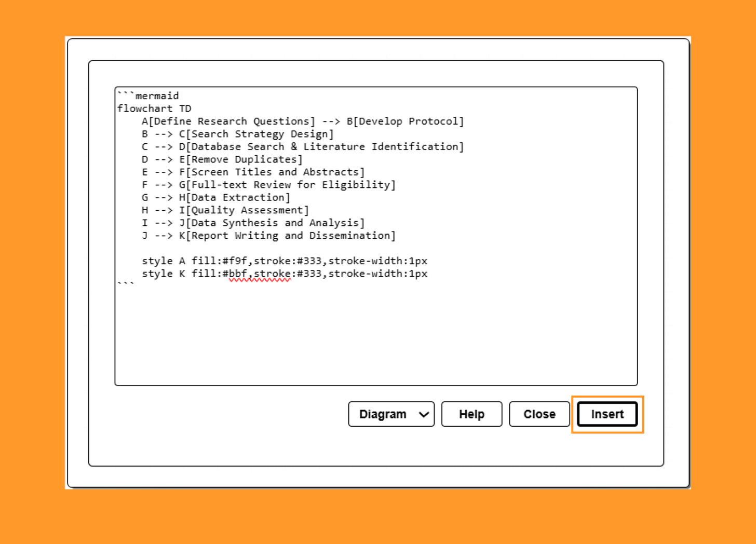This screenshot has width=756, height=544.
Task: Click the 'I[Quality Assessment]' line
Action: coord(225,210)
